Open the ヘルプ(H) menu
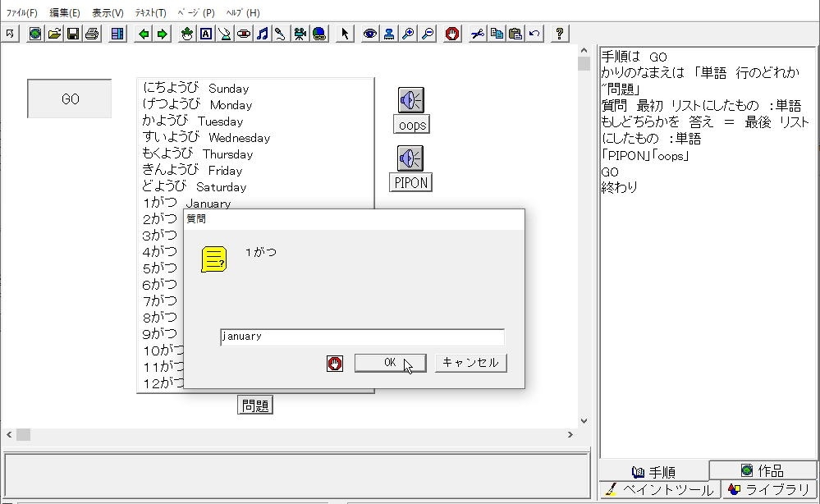Screen dimensions: 820x504 [243, 12]
